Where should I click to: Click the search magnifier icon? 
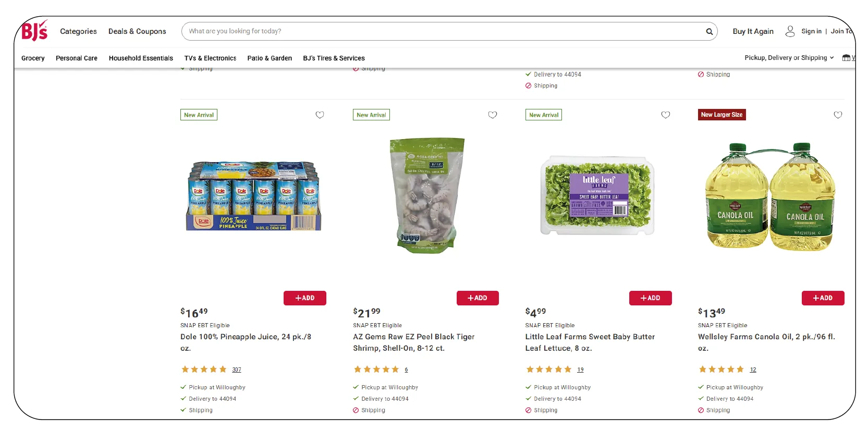click(x=709, y=31)
